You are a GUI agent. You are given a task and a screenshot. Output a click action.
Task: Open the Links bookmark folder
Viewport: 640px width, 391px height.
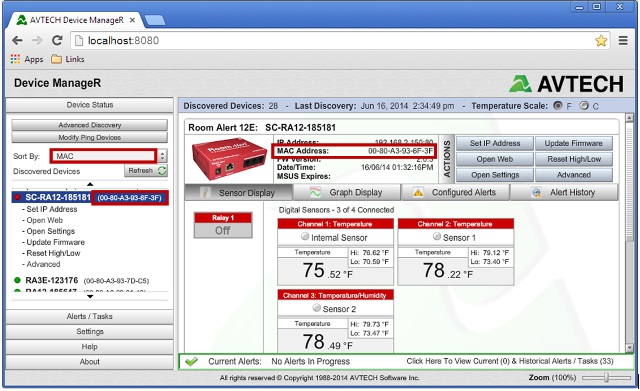coord(68,59)
